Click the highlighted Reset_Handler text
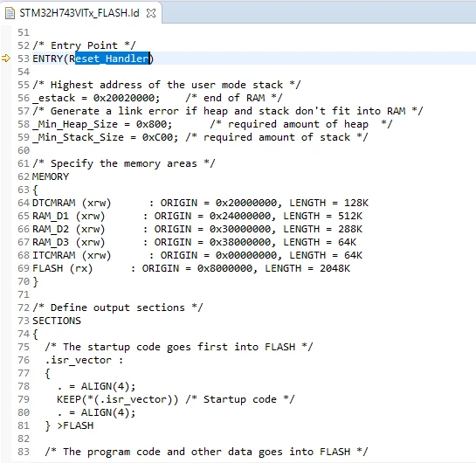The image size is (476, 463). pos(112,59)
